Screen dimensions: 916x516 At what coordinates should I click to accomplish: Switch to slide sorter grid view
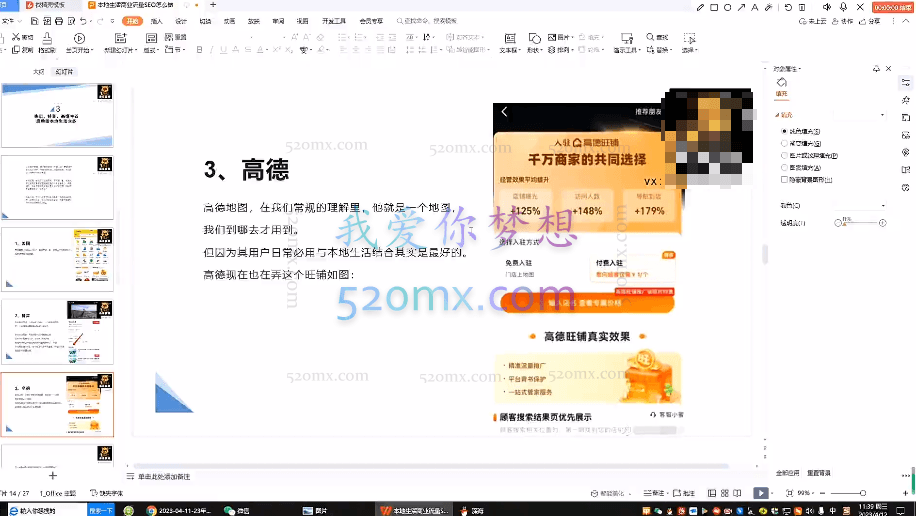pyautogui.click(x=724, y=493)
